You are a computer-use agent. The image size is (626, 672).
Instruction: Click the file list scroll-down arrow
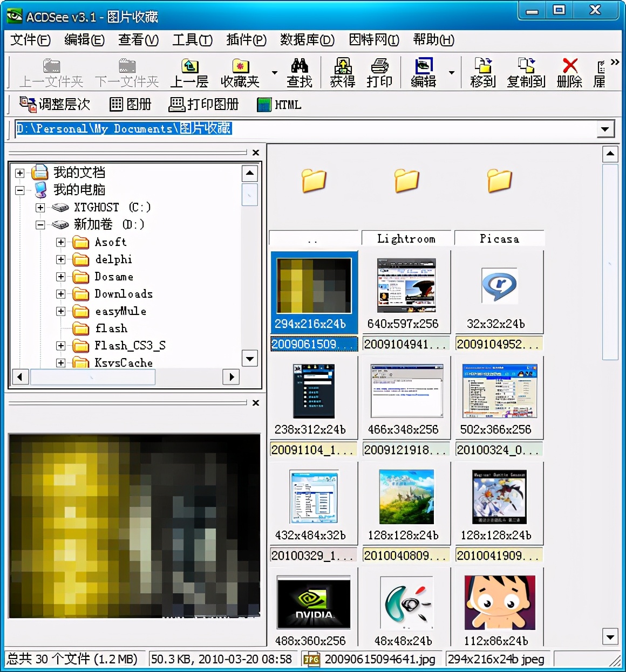tap(610, 636)
